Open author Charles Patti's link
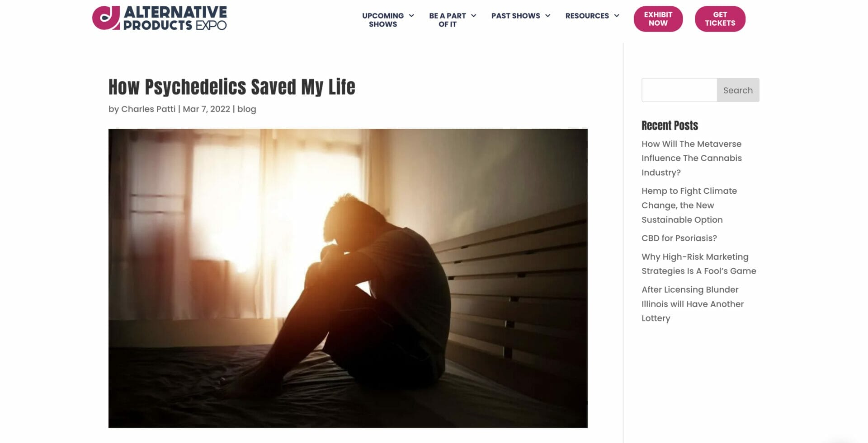The image size is (868, 443). pyautogui.click(x=148, y=109)
